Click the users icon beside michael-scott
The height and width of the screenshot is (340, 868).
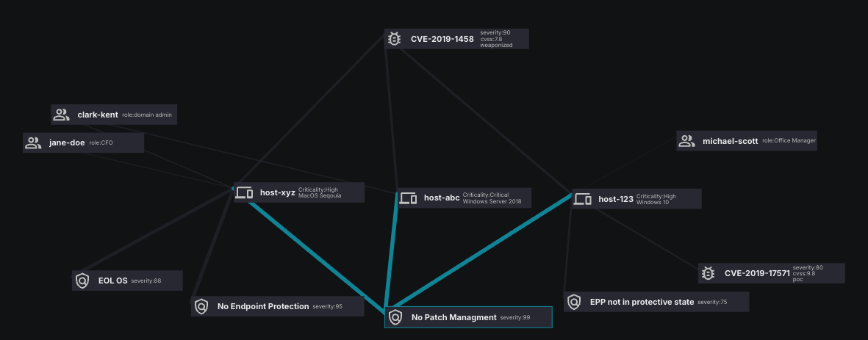(x=686, y=141)
